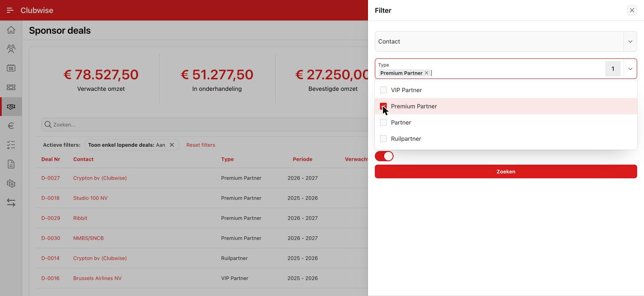This screenshot has width=644, height=296.
Task: Open the Euro finance sidebar icon
Action: 11,126
